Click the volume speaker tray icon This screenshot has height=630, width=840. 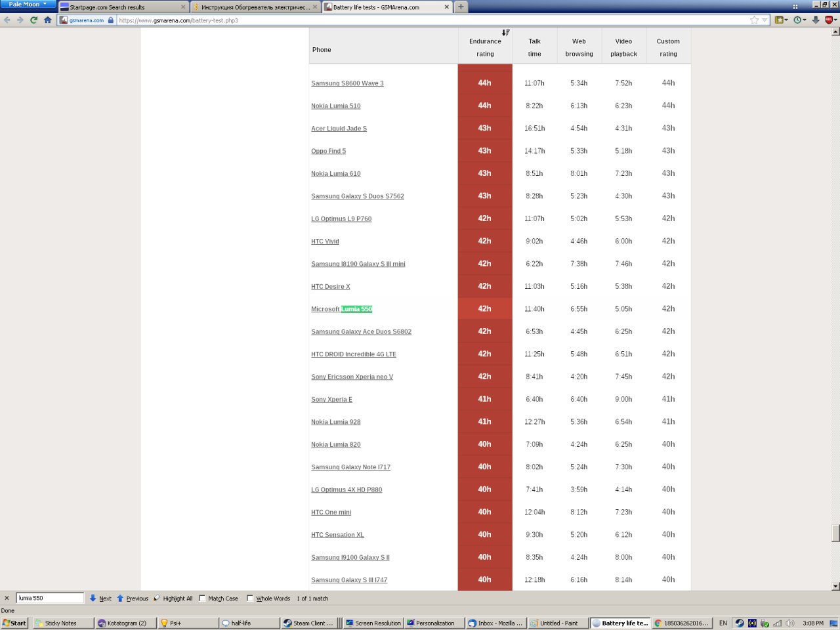coord(790,623)
